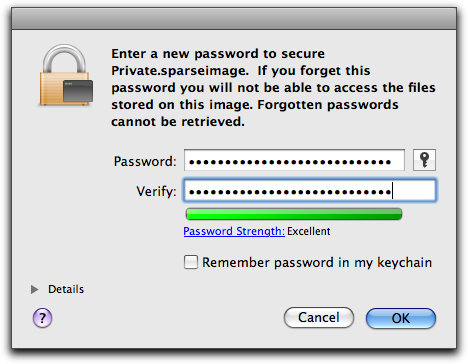The height and width of the screenshot is (364, 468).
Task: Click the small dark drive on the padlock
Action: point(78,91)
